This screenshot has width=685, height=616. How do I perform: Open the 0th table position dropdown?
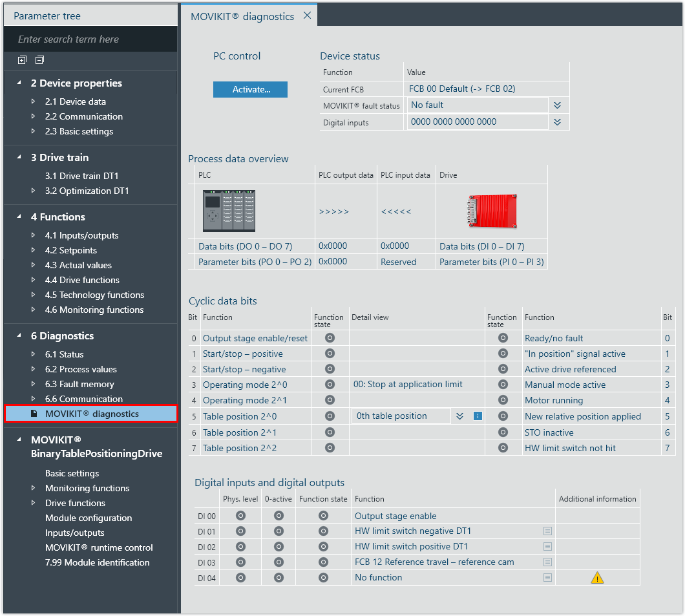tap(459, 416)
